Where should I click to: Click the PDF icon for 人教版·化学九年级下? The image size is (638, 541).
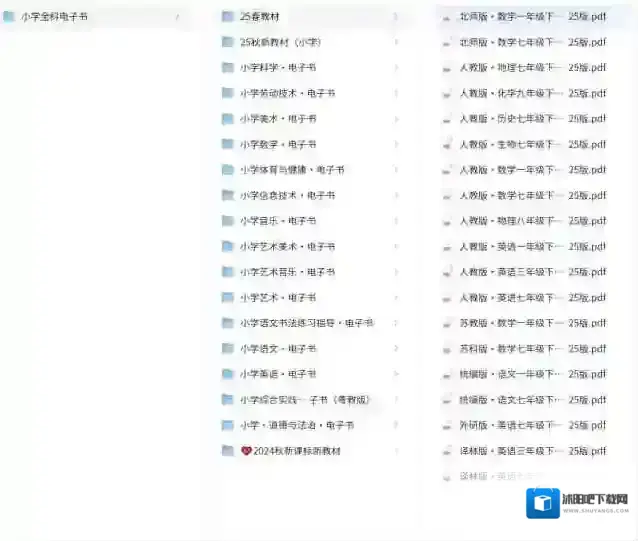click(447, 94)
